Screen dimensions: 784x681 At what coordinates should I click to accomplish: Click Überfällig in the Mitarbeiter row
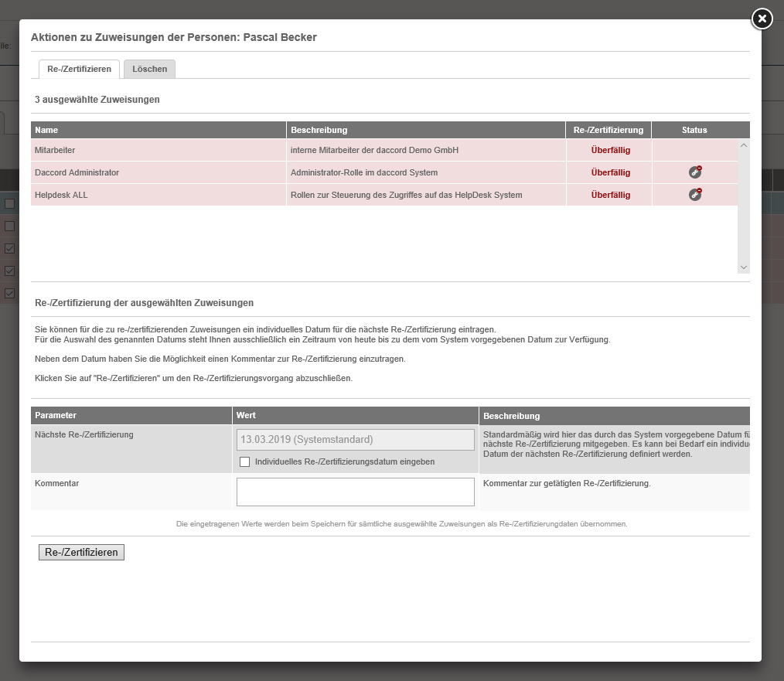[611, 150]
